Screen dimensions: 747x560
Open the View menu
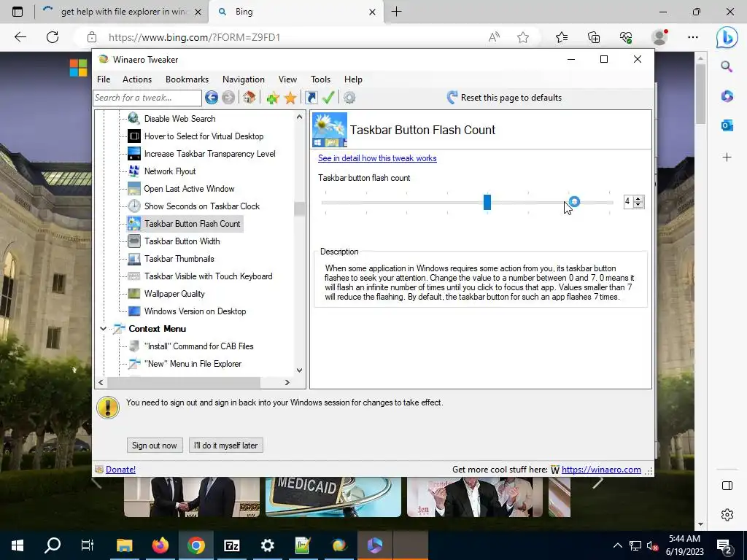click(x=287, y=79)
